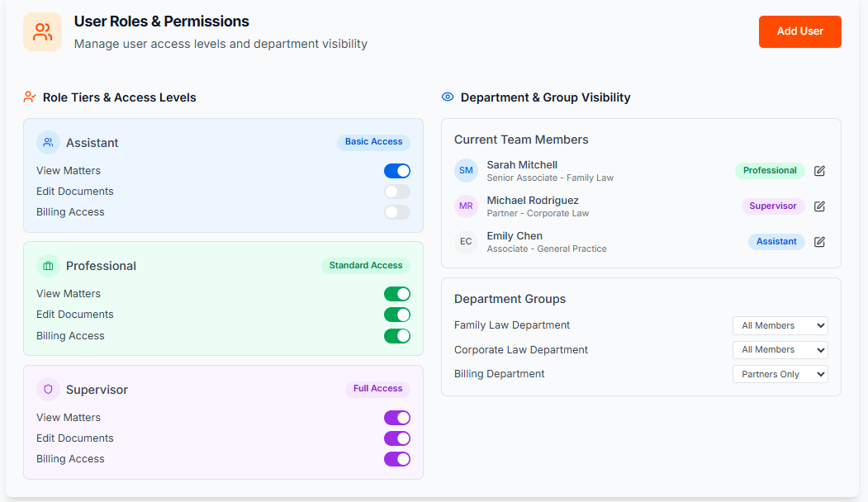The height and width of the screenshot is (502, 868).
Task: Toggle off Professional Billing Access switch
Action: (396, 336)
